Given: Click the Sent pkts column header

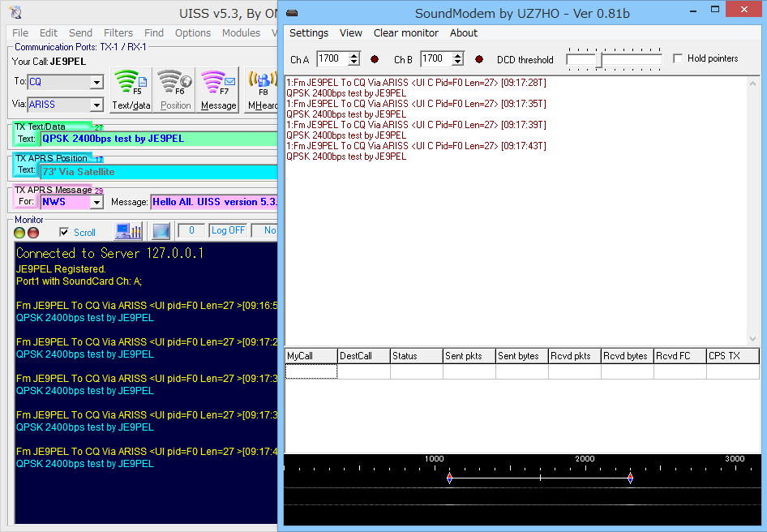Looking at the screenshot, I should tap(469, 356).
